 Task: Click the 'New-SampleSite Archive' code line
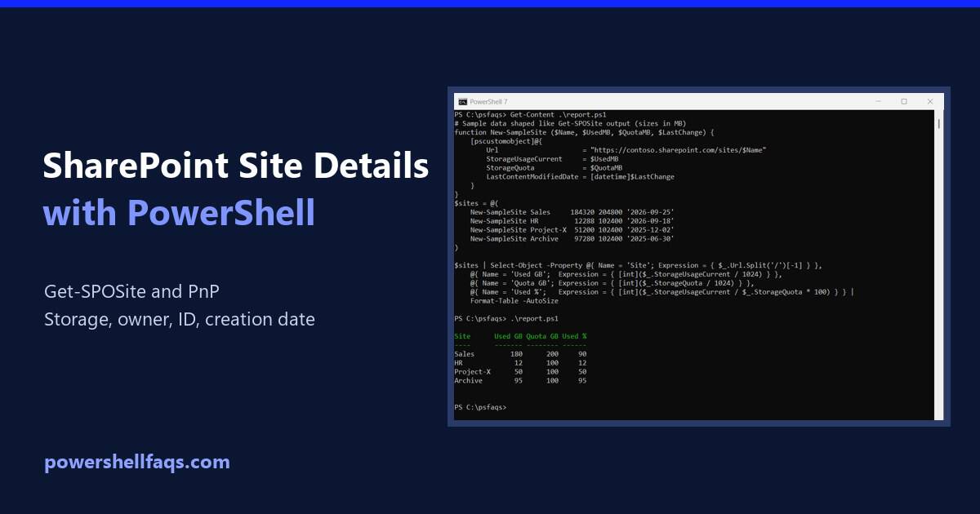572,238
